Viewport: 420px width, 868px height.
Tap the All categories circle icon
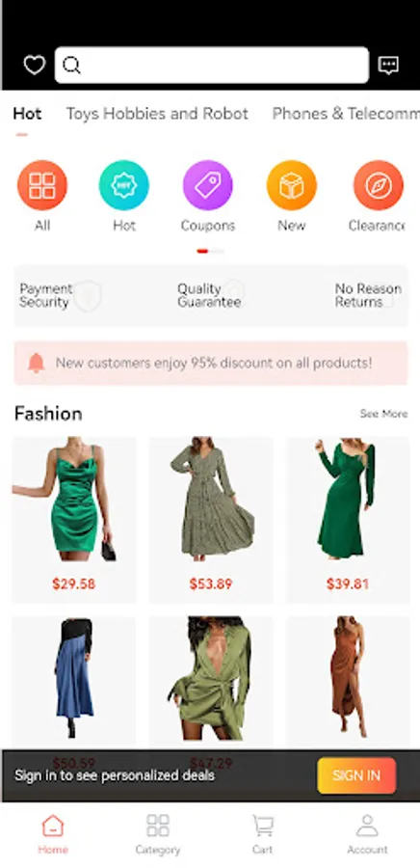[42, 185]
